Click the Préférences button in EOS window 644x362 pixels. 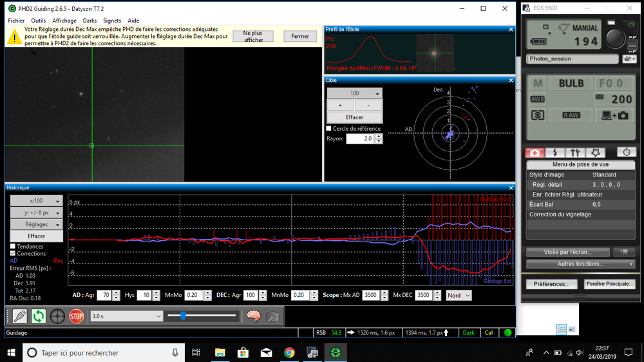(551, 284)
